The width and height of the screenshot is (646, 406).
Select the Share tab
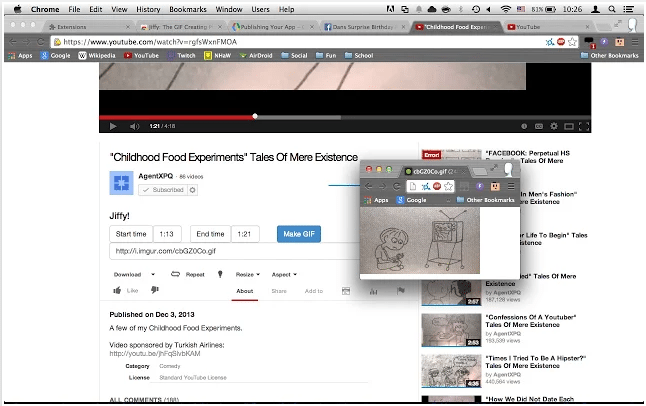click(279, 291)
